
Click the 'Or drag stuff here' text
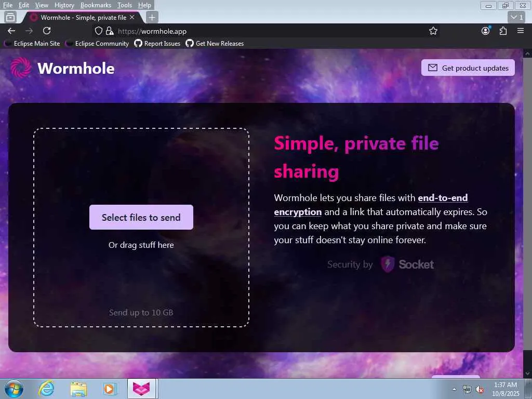tap(141, 245)
